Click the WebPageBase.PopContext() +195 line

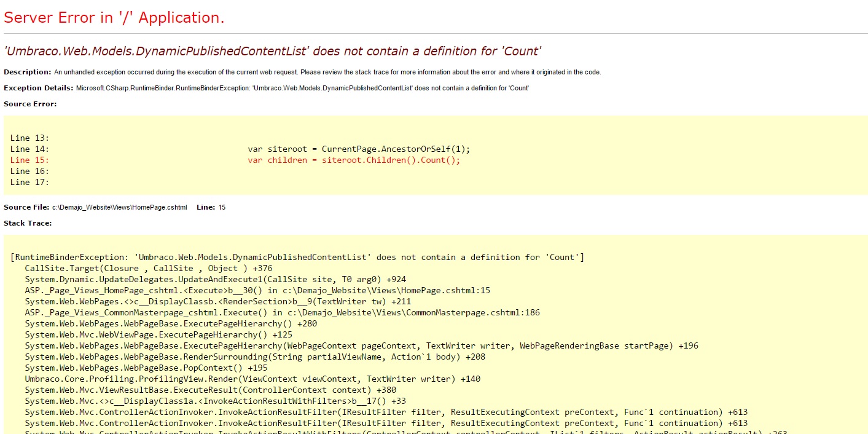[146, 368]
